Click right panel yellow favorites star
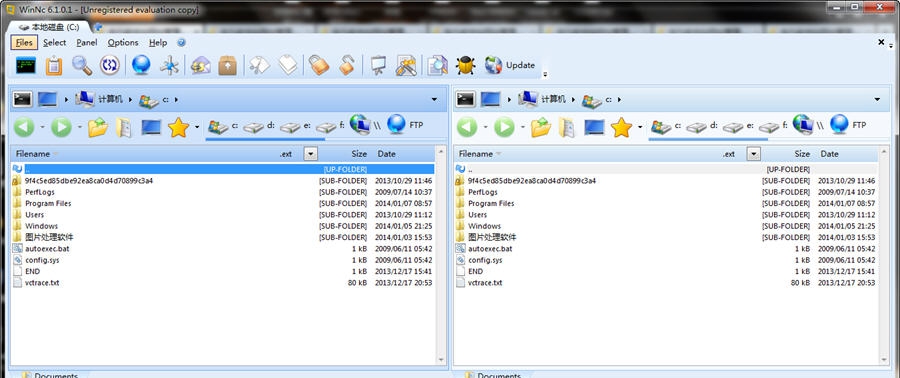This screenshot has height=378, width=900. (x=622, y=127)
